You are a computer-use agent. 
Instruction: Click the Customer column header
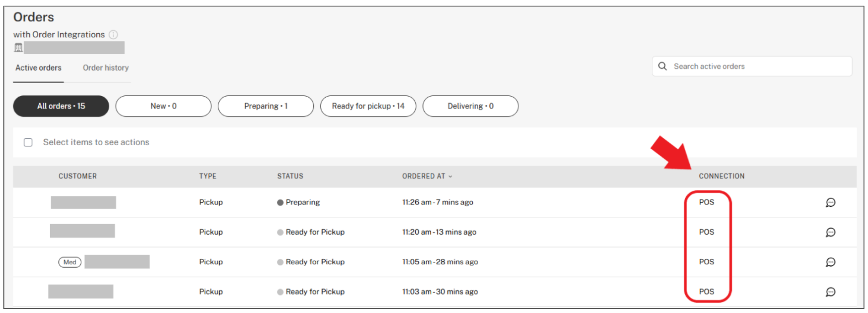(x=78, y=176)
